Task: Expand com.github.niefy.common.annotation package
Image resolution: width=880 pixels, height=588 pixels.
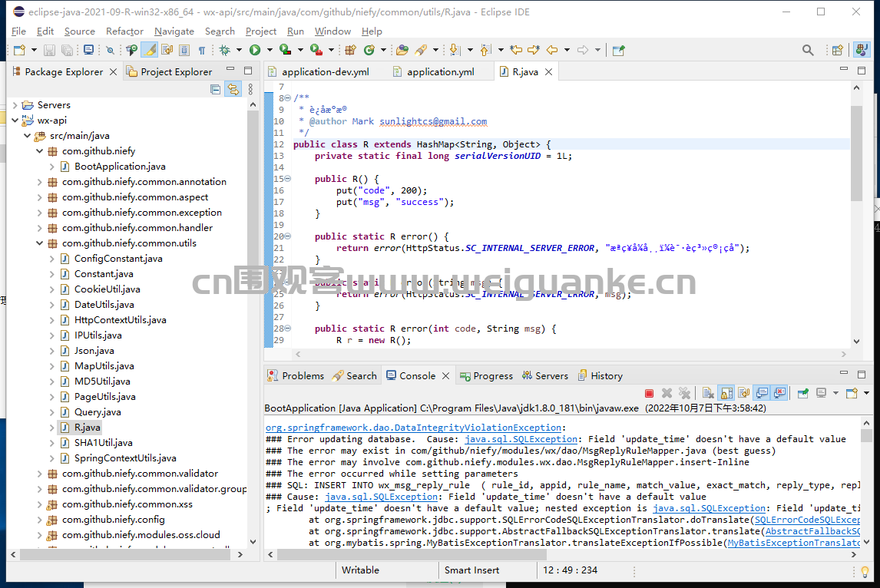Action: pos(39,182)
